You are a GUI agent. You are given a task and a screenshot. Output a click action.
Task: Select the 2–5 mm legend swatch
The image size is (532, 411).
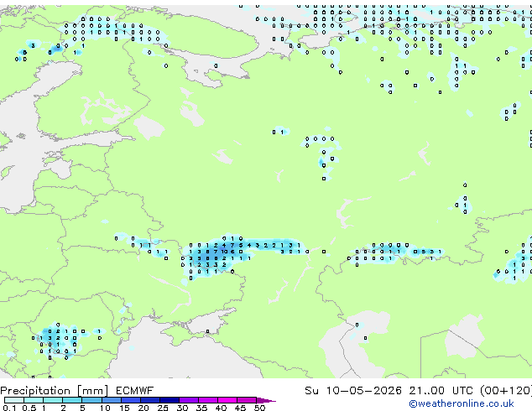point(72,400)
